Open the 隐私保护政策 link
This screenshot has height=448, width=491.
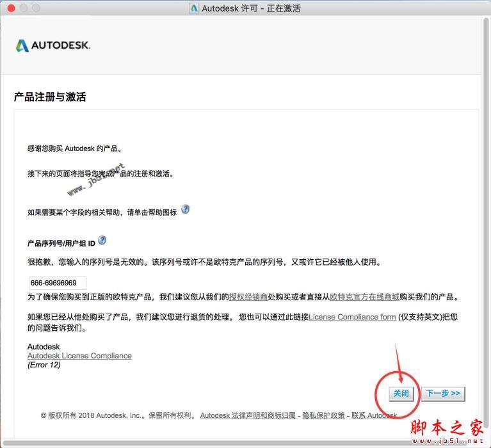click(323, 416)
